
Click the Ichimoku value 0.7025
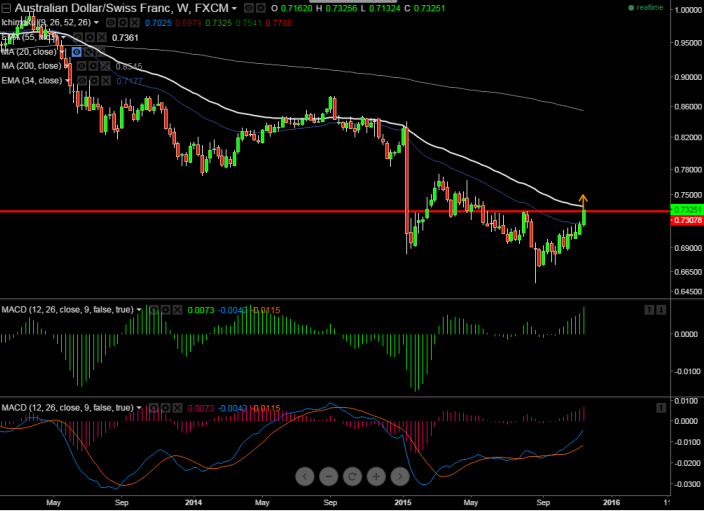point(158,23)
